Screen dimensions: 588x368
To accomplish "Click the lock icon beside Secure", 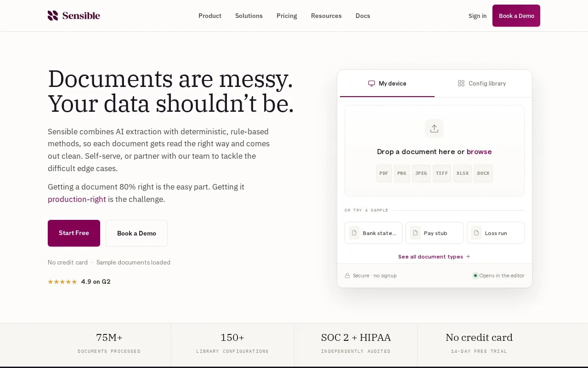I will tap(347, 276).
